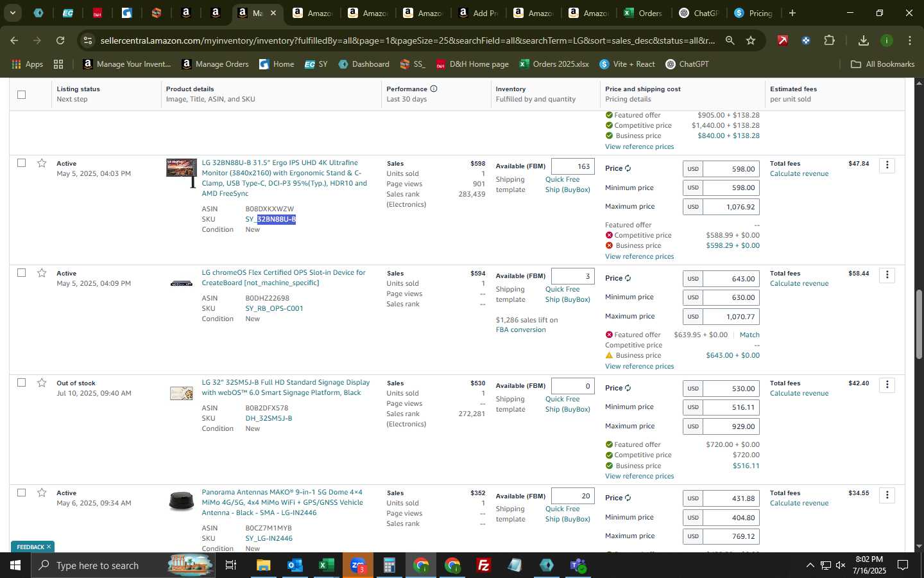
Task: Toggle the select-all checkbox in table header
Action: (21, 94)
